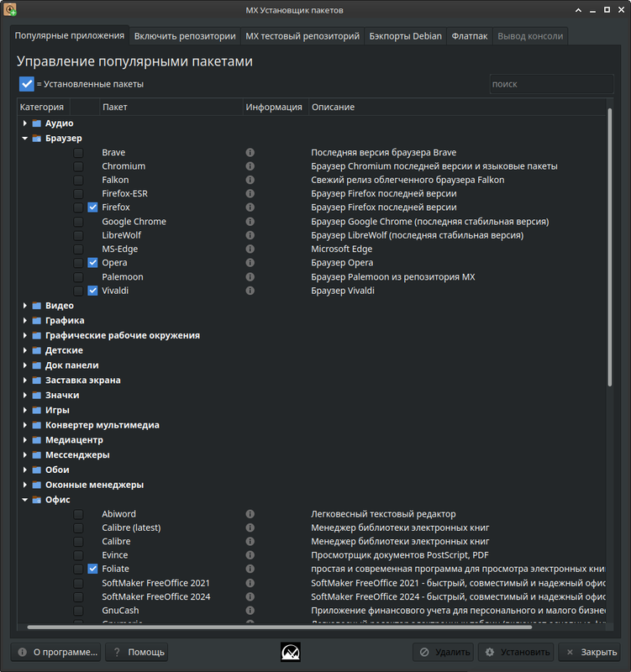The height and width of the screenshot is (672, 631).
Task: Click the Аудио folder icon
Action: point(37,123)
